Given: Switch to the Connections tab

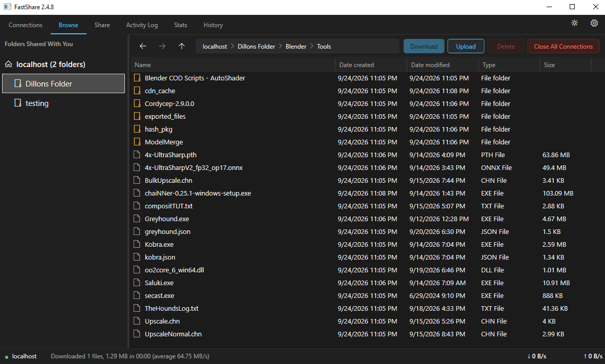Looking at the screenshot, I should [x=26, y=25].
